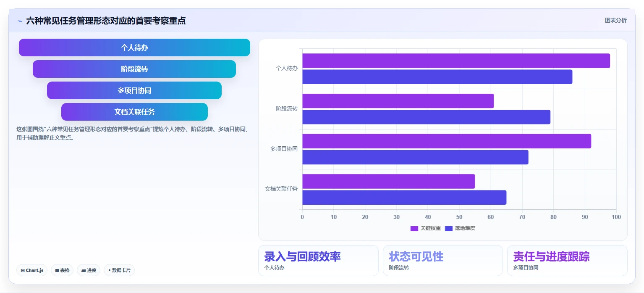This screenshot has width=644, height=293.
Task: Click the page title 六种常见任务管理形态对应的首要考察重点
Action: pos(106,21)
